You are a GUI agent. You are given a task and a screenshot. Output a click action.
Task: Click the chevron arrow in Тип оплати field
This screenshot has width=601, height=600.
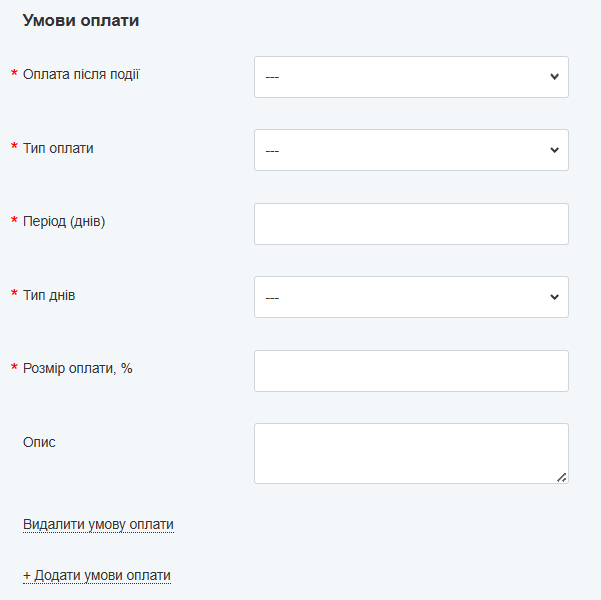[554, 150]
